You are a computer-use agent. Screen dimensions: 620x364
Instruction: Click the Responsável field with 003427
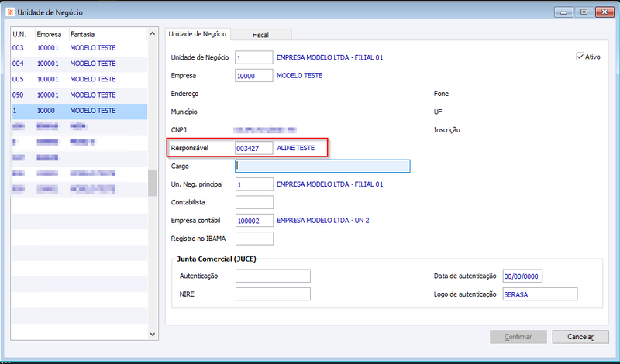click(254, 148)
